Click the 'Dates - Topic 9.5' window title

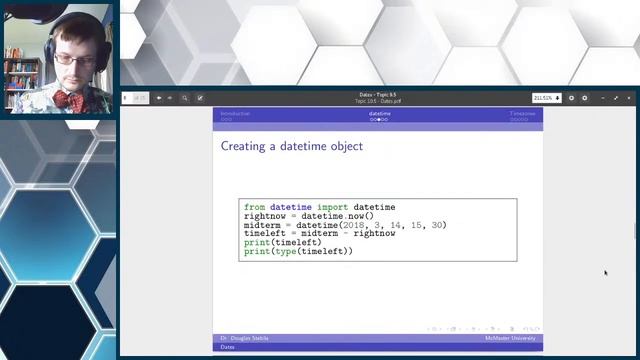pos(378,95)
